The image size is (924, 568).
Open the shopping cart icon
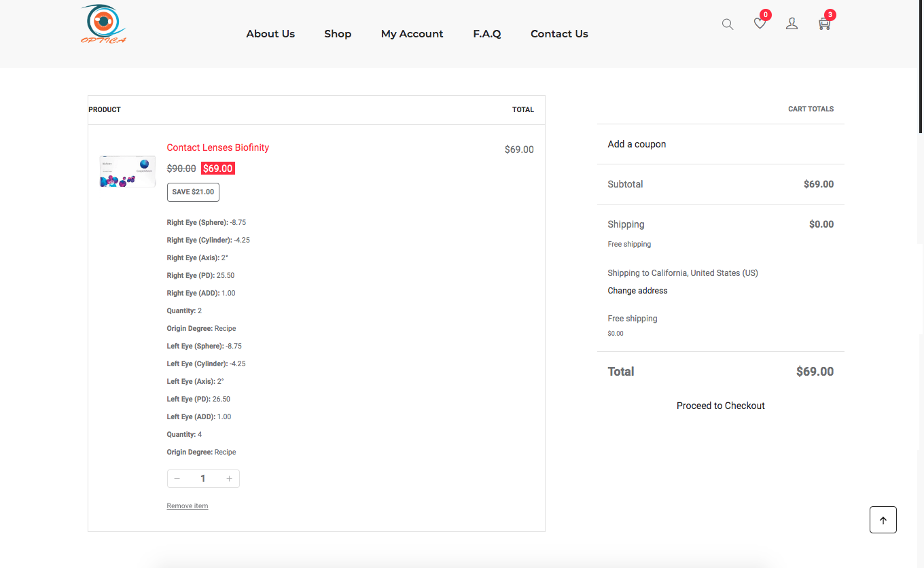click(x=824, y=24)
